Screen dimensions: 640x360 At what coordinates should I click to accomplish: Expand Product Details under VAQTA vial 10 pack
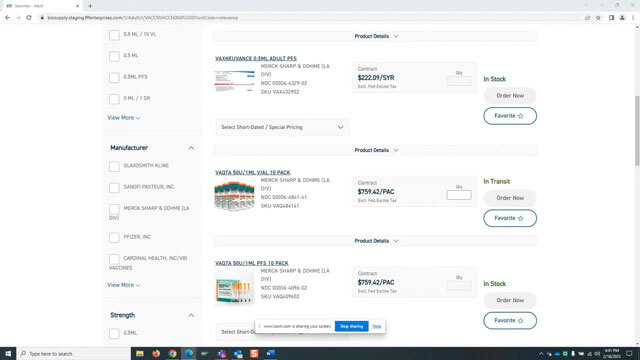(x=376, y=241)
